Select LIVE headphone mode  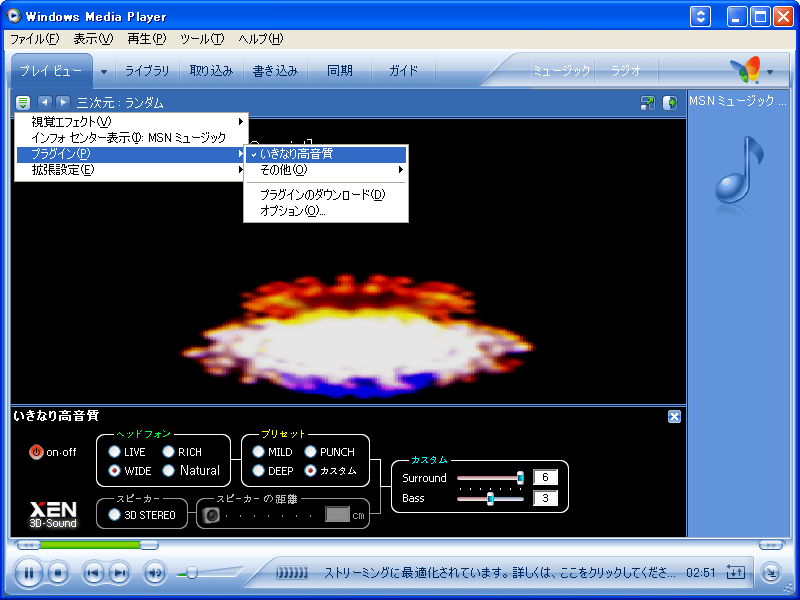(x=114, y=452)
